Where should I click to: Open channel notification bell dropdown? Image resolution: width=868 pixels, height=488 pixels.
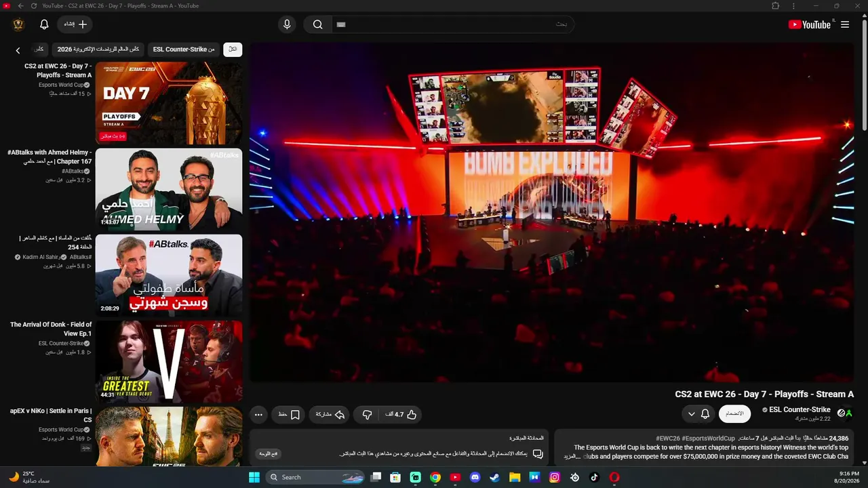pyautogui.click(x=698, y=413)
